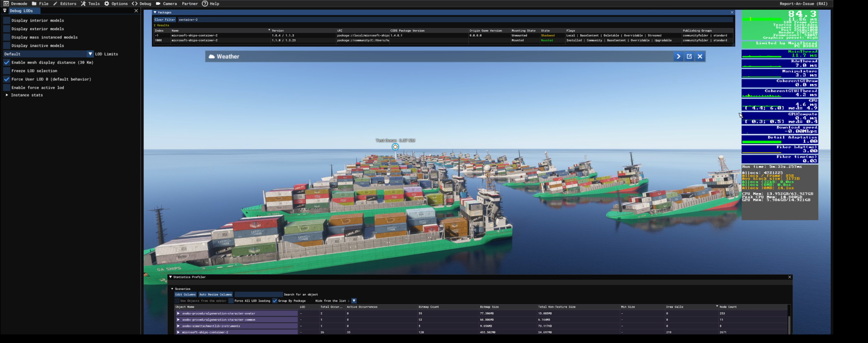This screenshot has width=868, height=343.
Task: Click the Auto Resize Columns button
Action: tap(215, 295)
